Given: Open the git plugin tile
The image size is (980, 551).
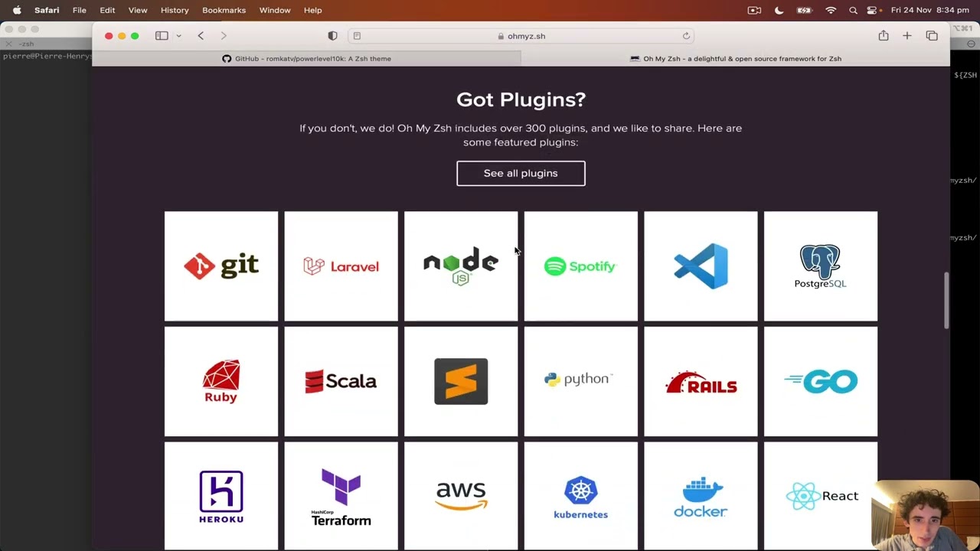Looking at the screenshot, I should pos(221,266).
